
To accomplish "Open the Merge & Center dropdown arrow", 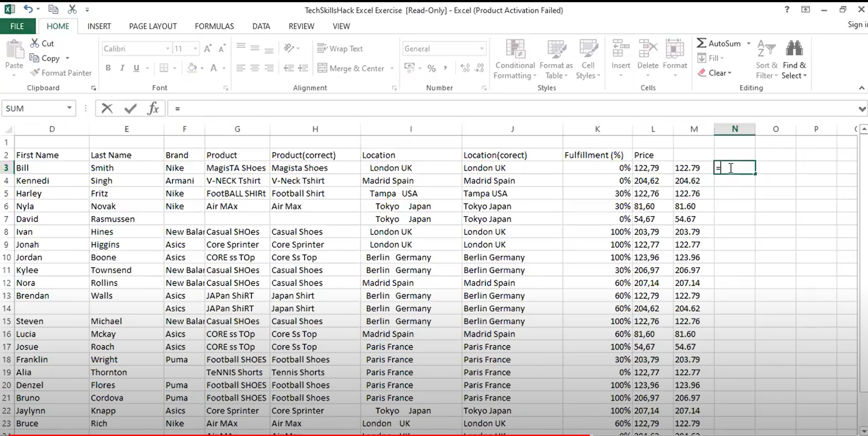I will (x=392, y=68).
